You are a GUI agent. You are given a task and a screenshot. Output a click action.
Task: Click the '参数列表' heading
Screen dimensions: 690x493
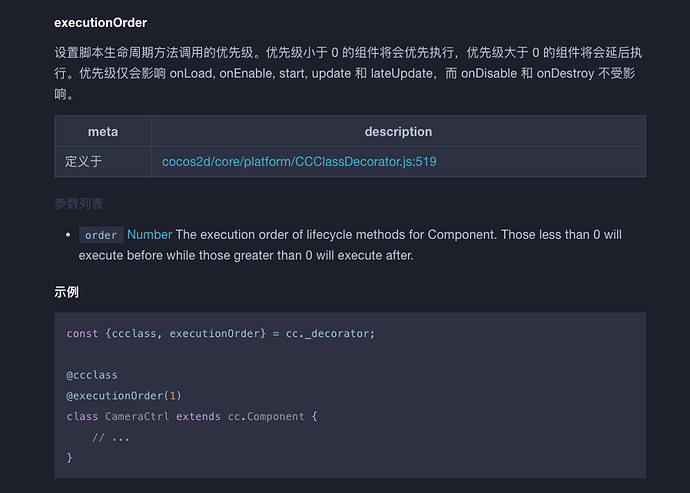tap(79, 204)
